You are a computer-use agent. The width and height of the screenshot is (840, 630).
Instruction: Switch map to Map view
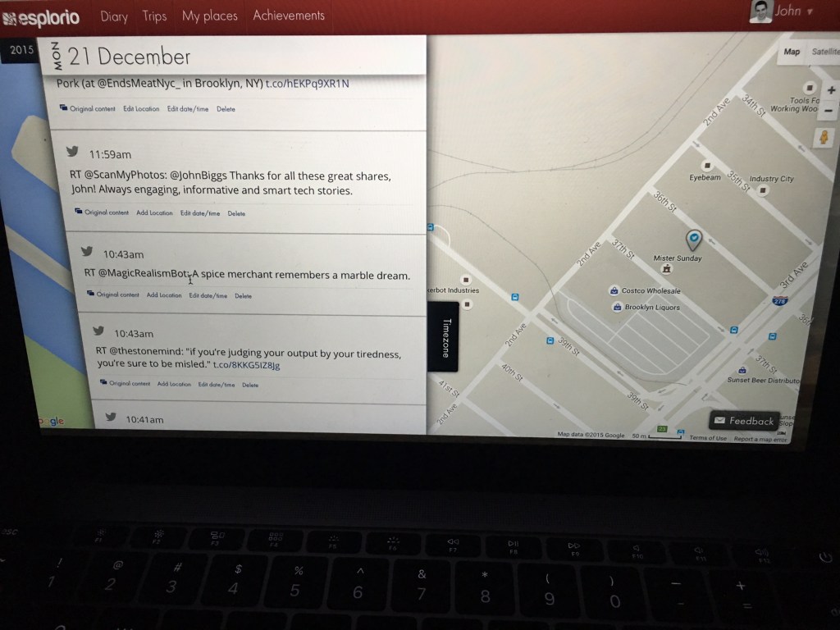(792, 52)
